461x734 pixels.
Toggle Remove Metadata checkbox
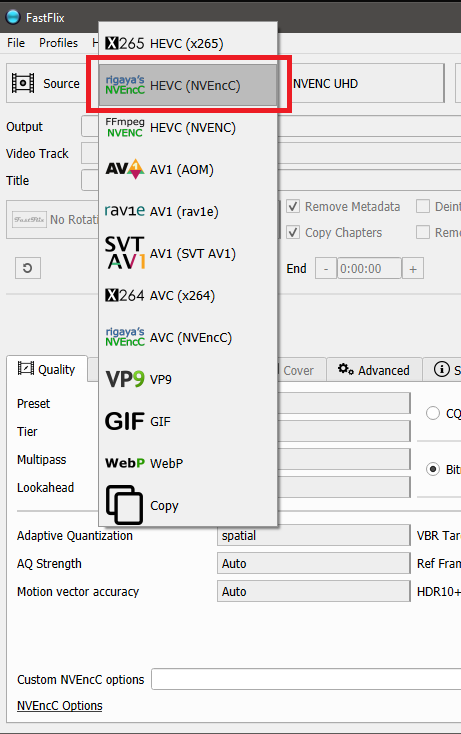tap(293, 206)
